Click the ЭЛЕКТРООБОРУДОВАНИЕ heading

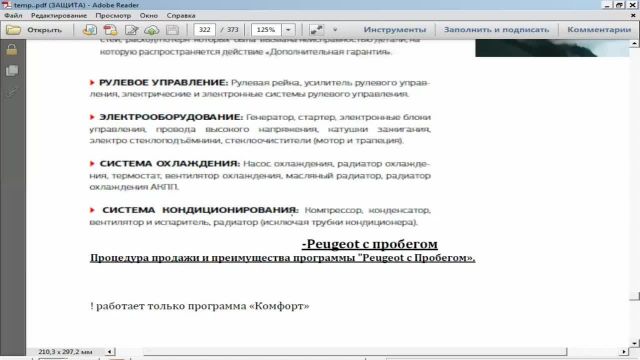[x=171, y=117]
